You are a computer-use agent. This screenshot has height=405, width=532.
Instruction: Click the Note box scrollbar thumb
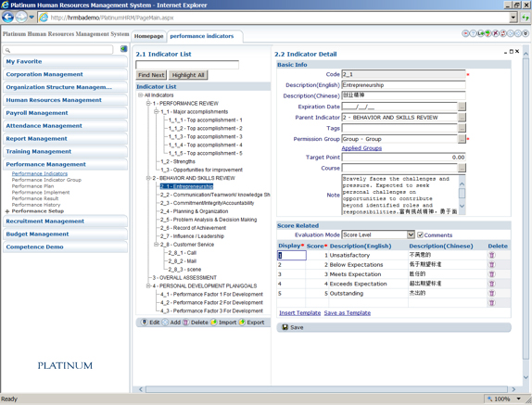pos(462,193)
